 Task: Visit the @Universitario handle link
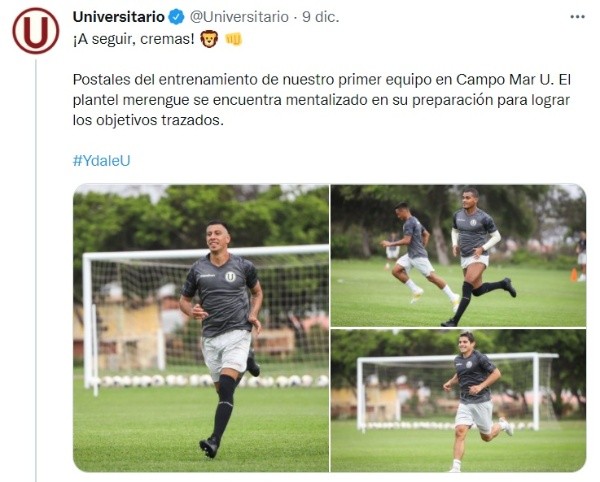239,17
